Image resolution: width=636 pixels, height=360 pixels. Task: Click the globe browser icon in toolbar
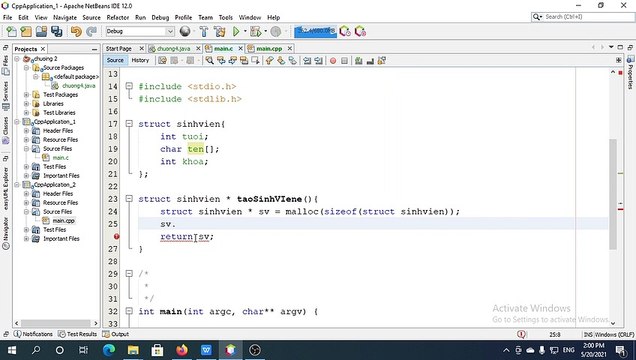[185, 31]
